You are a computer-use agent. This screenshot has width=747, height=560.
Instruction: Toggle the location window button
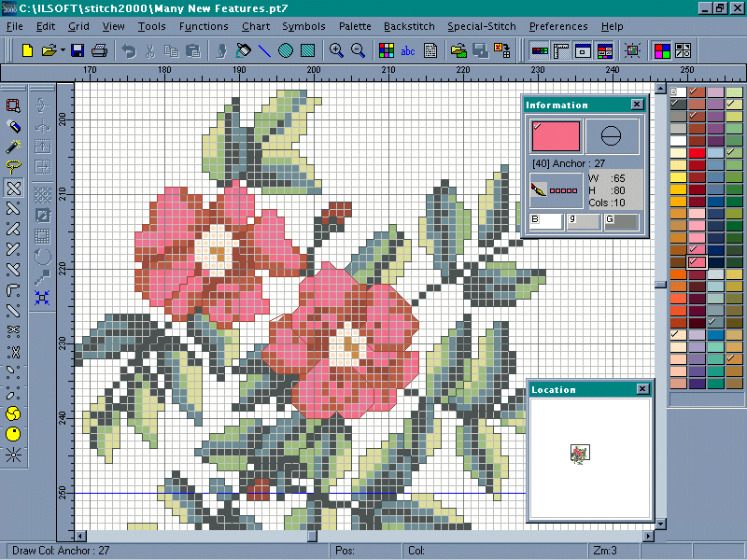point(583,50)
